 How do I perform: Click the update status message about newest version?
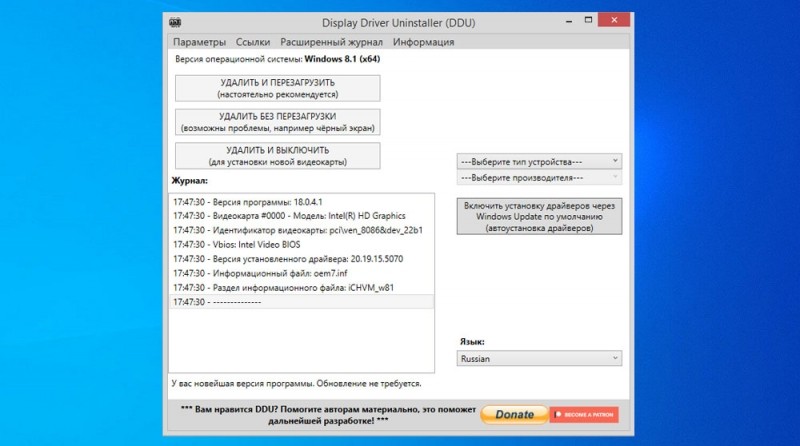tap(296, 383)
